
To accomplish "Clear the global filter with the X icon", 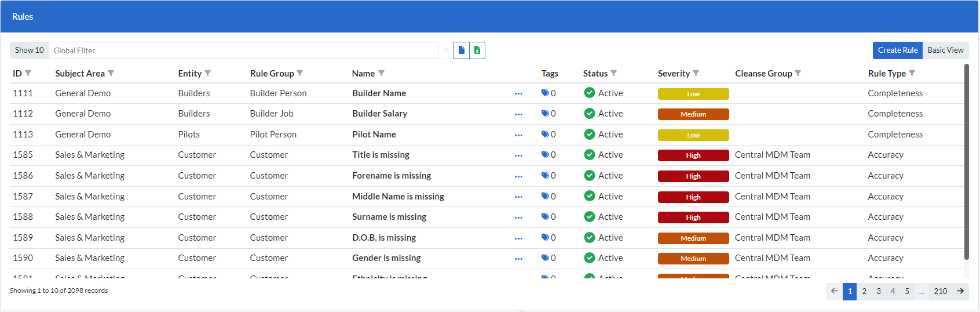I will 446,50.
